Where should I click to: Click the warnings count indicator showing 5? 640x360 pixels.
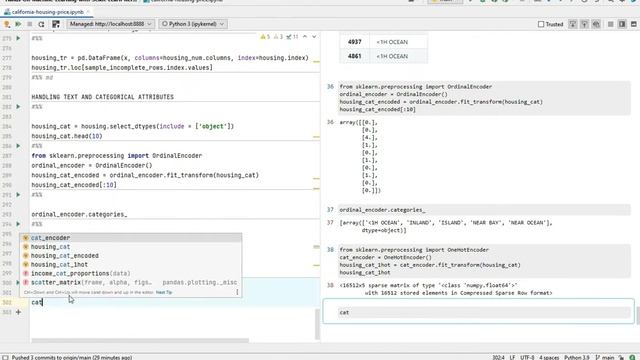click(265, 37)
